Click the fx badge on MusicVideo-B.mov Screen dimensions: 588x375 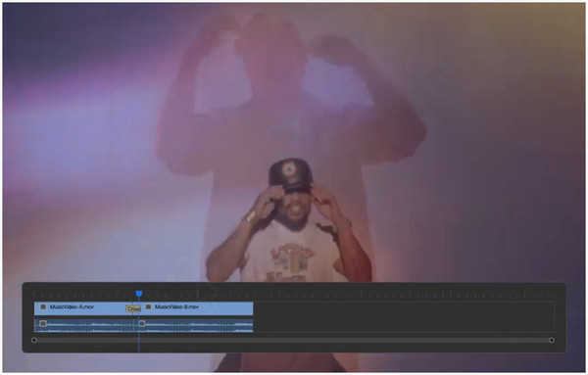click(x=149, y=306)
